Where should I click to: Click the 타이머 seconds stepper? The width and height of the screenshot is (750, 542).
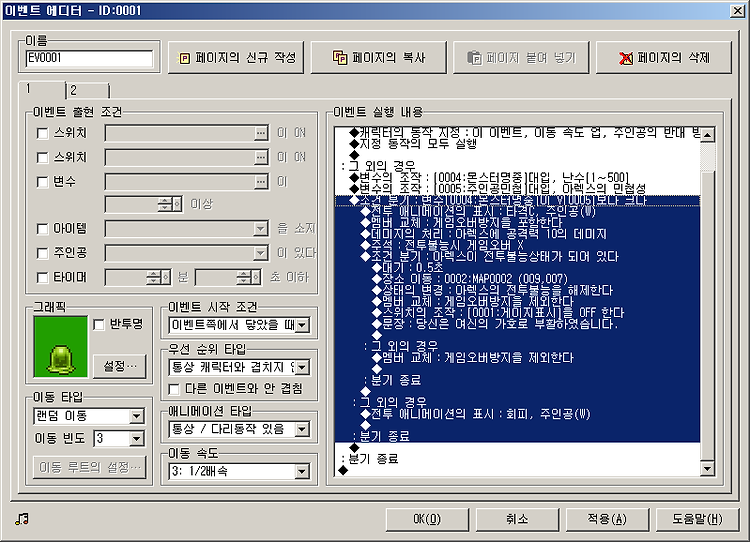[244, 277]
